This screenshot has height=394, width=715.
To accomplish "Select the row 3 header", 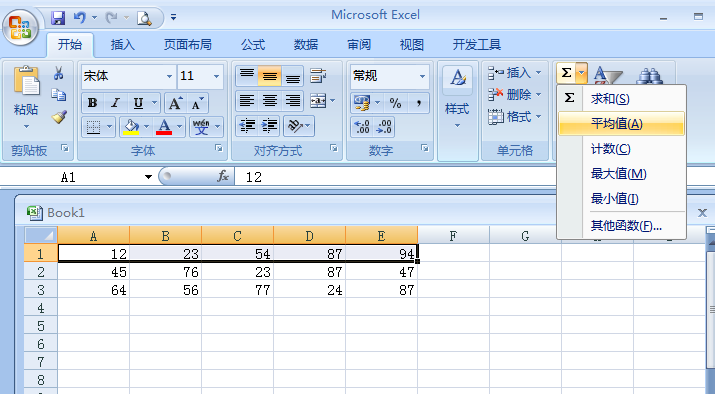I will click(x=41, y=290).
